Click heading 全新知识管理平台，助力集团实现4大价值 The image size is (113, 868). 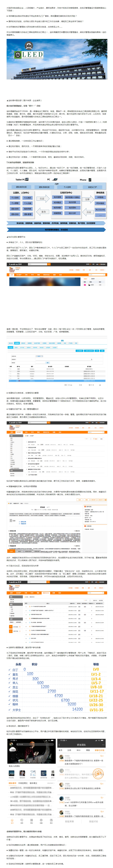pos(24,831)
